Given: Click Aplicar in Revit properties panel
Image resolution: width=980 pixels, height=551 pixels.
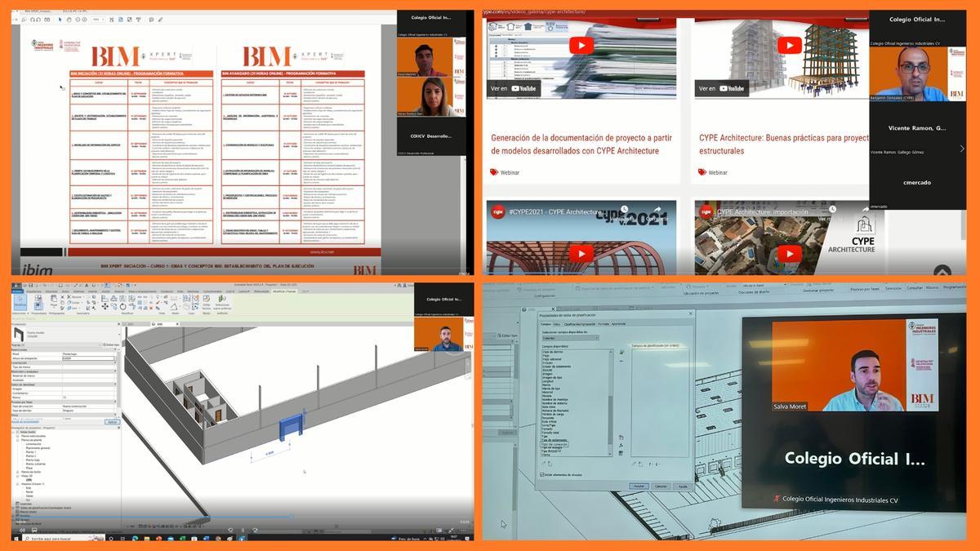Looking at the screenshot, I should (113, 422).
